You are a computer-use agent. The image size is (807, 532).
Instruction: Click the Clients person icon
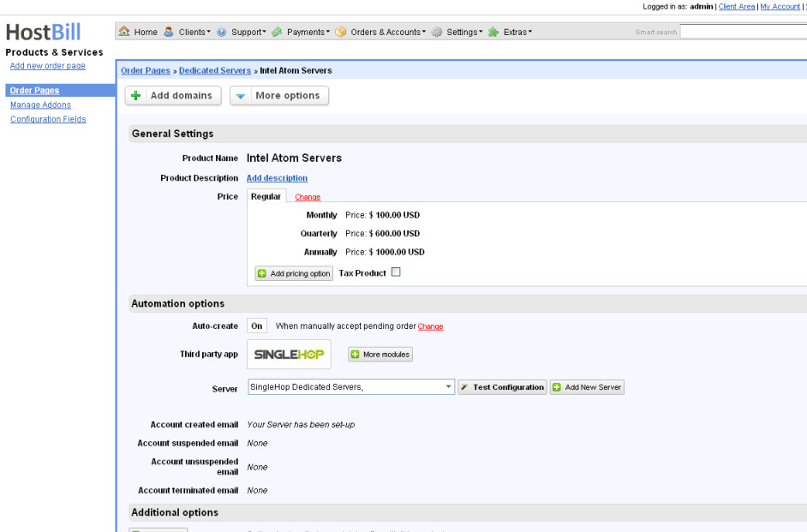pos(168,32)
